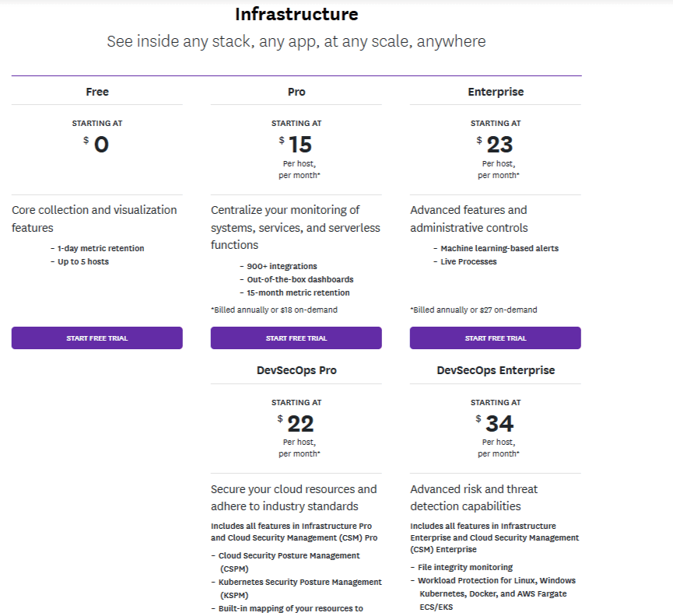
Task: Select the Enterprise plan column title
Action: tap(496, 92)
